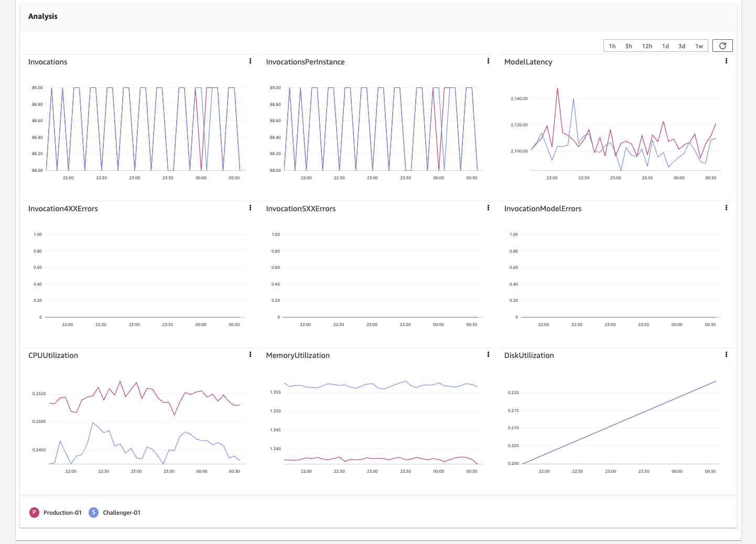Open the Invocations chart options menu

pos(250,61)
